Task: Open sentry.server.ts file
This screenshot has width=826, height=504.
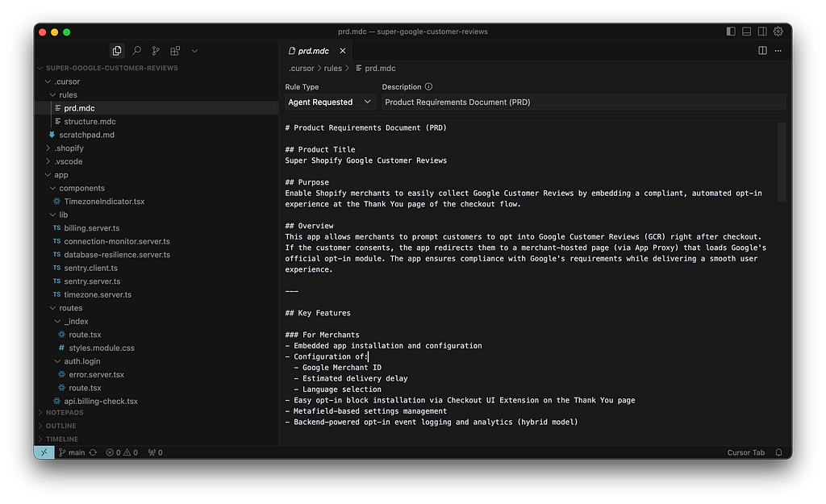Action: point(92,281)
